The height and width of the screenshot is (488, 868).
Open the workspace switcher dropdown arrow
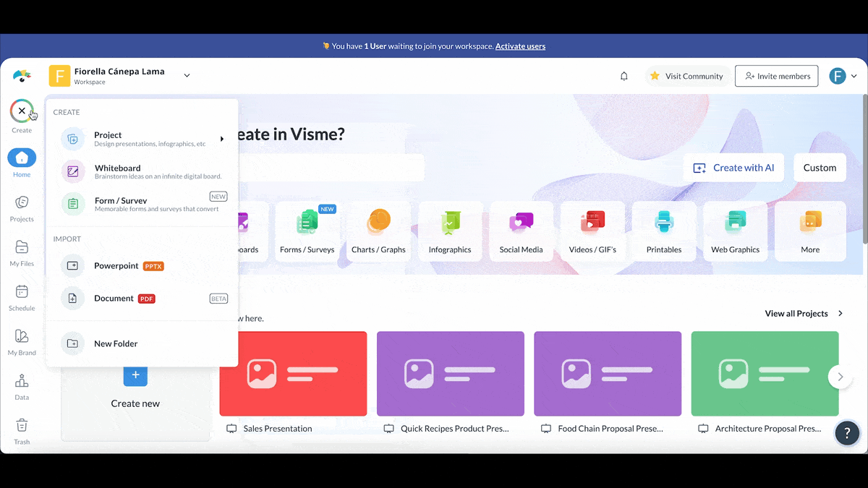point(187,76)
